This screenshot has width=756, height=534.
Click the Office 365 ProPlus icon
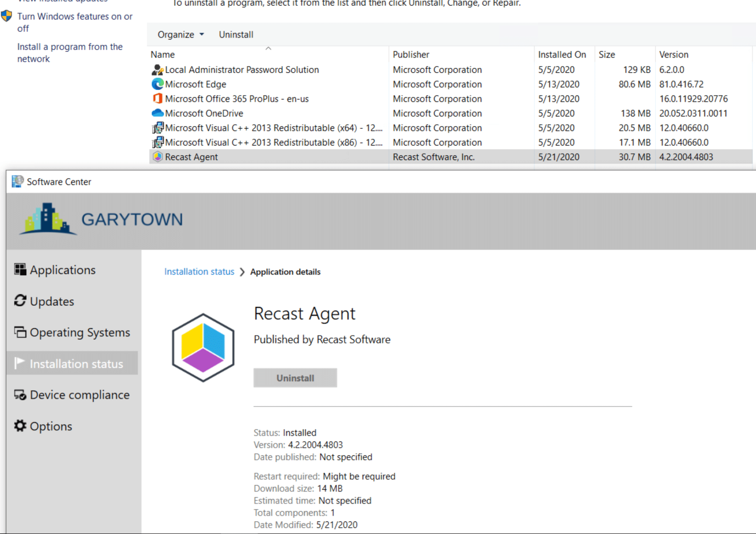click(x=158, y=99)
